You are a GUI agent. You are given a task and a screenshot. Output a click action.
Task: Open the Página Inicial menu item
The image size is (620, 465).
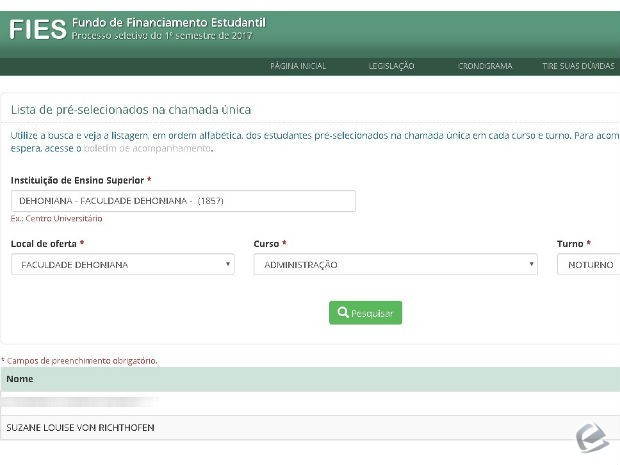[298, 66]
